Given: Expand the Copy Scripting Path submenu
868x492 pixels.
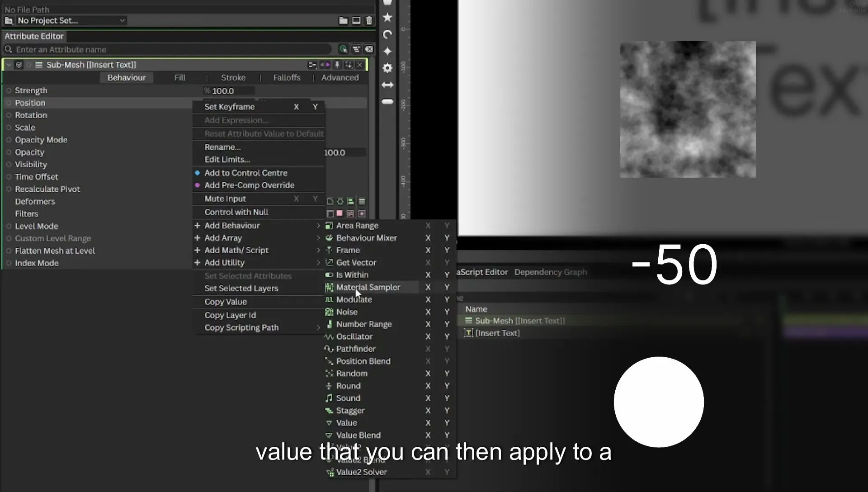Looking at the screenshot, I should tap(259, 328).
